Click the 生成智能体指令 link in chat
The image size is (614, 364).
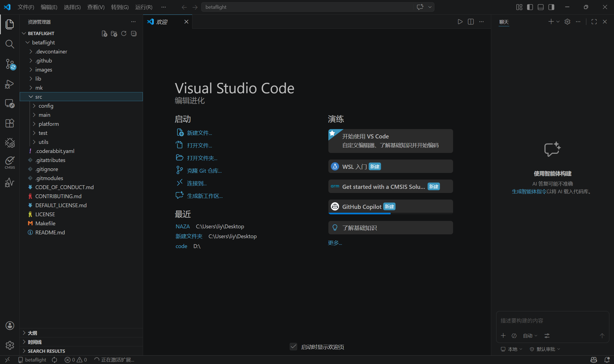[x=529, y=192]
